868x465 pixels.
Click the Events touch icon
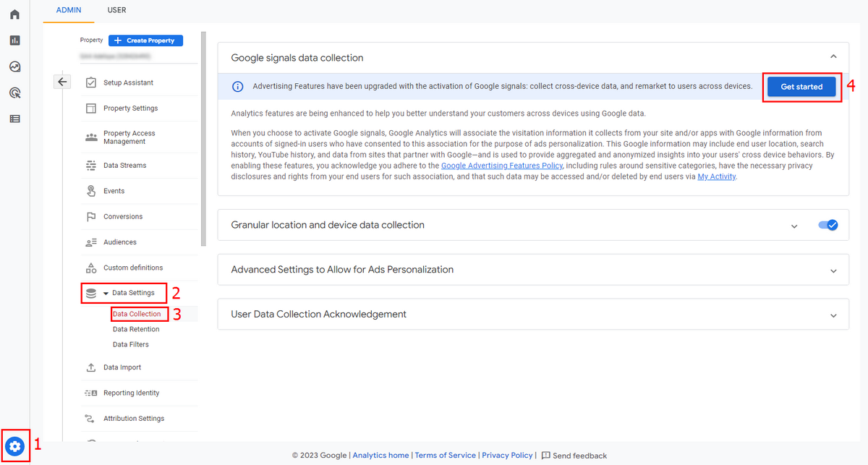pyautogui.click(x=91, y=191)
